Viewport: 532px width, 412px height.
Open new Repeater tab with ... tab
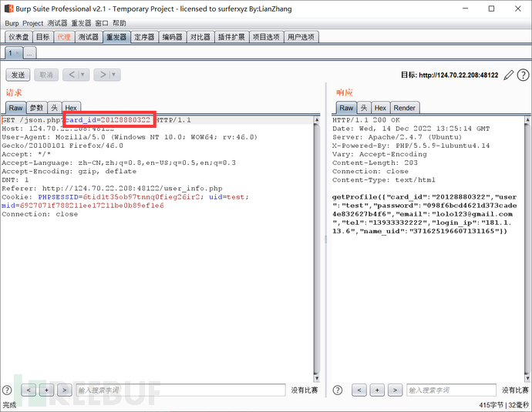click(x=29, y=53)
